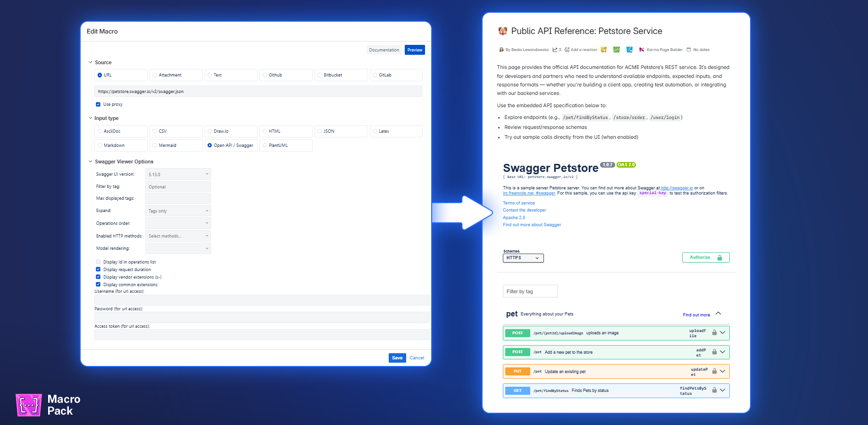
Task: Click the Preview button
Action: point(415,50)
